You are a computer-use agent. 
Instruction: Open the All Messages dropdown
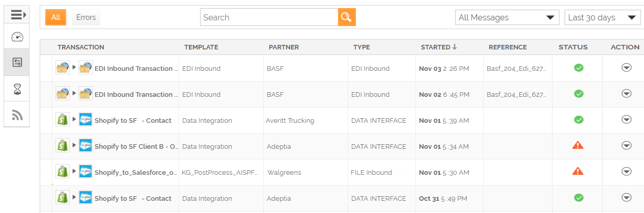point(508,17)
